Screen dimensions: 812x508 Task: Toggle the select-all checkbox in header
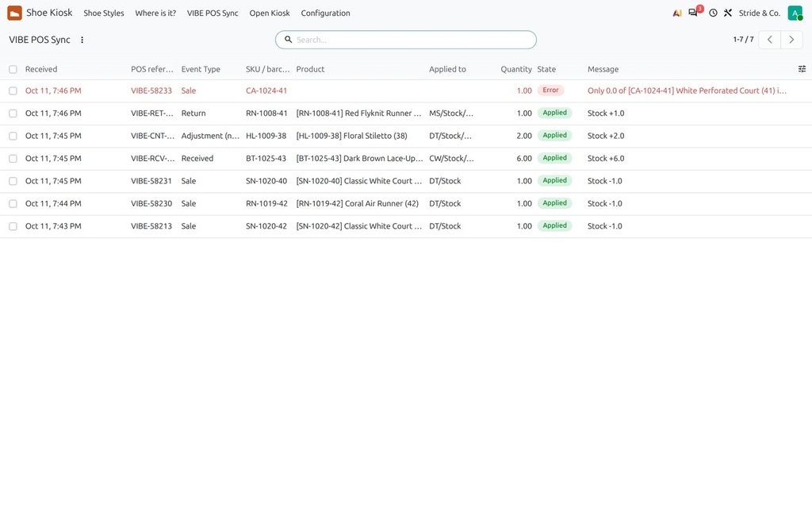tap(13, 70)
